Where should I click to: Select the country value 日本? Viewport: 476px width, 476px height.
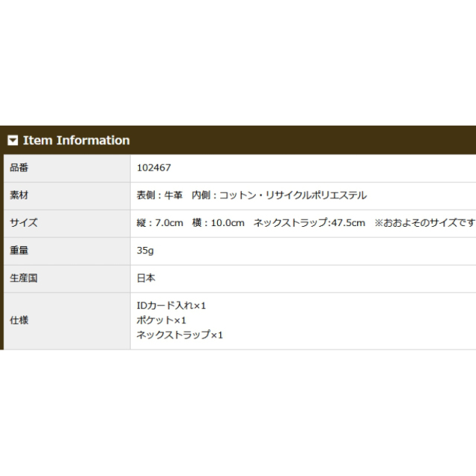146,278
